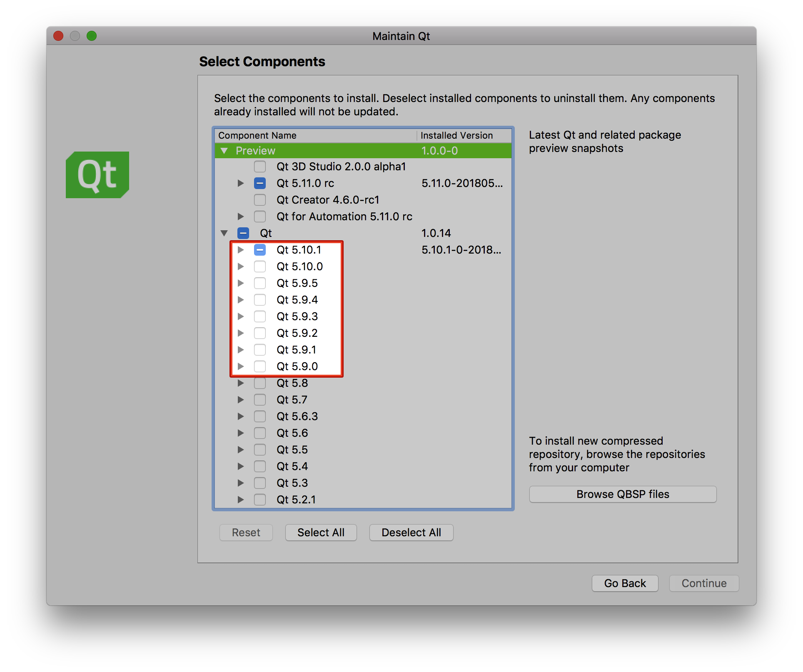The width and height of the screenshot is (803, 672).
Task: Expand the Qt 5.8 node
Action: tap(241, 383)
